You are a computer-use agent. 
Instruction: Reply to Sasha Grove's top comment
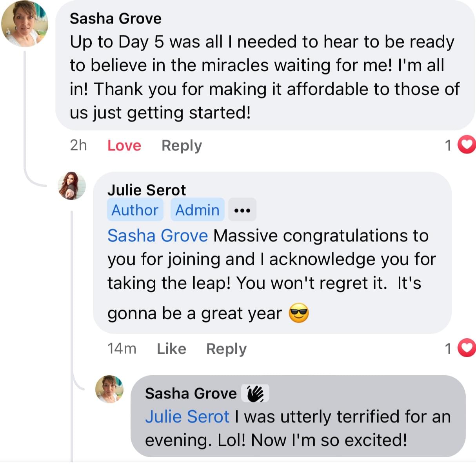coord(182,145)
